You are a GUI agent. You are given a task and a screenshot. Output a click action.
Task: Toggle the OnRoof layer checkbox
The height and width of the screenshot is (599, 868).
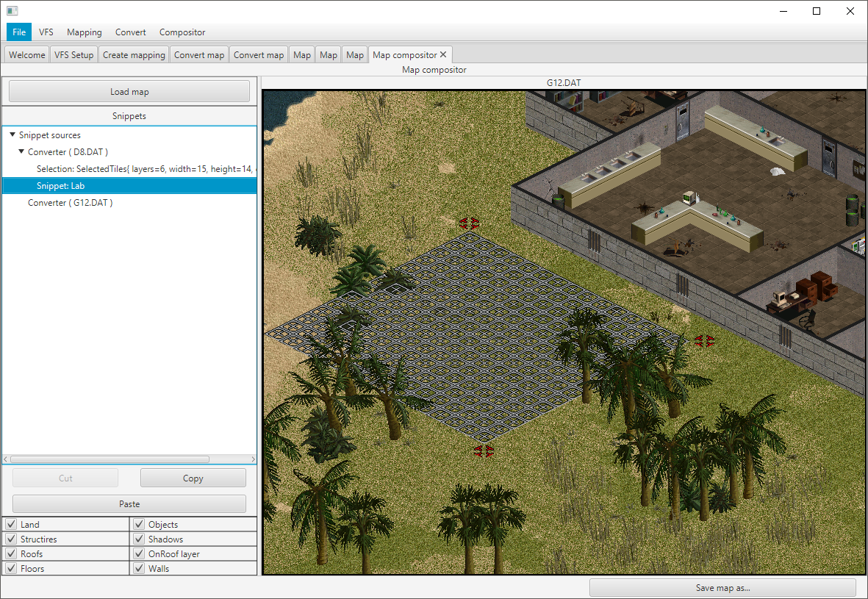point(139,553)
